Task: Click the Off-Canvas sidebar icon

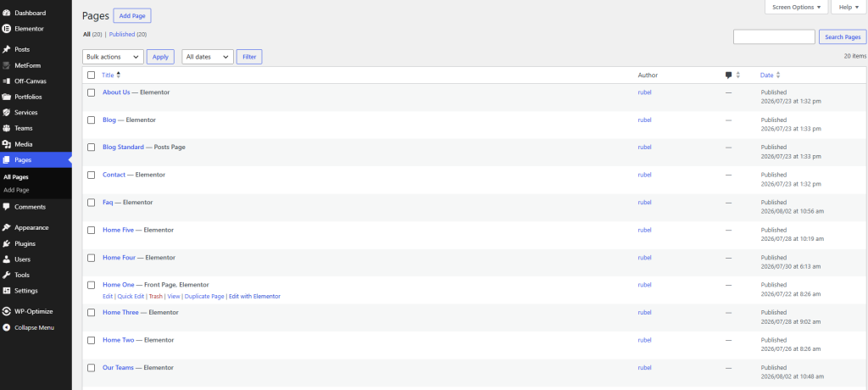Action: coord(7,81)
